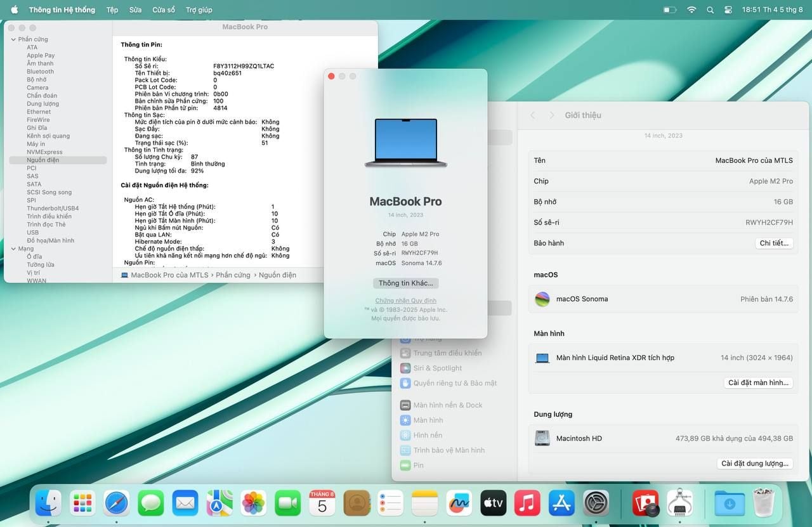812x527 pixels.
Task: Open Music in the Dock
Action: coord(528,504)
